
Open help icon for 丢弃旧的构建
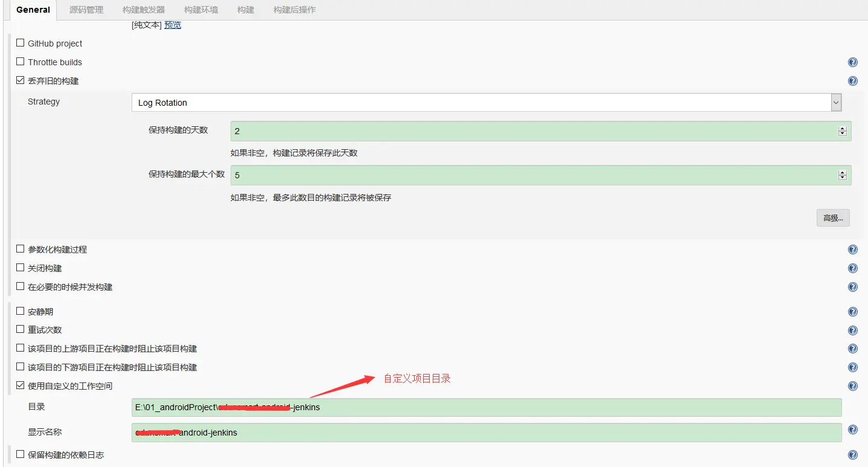click(852, 81)
